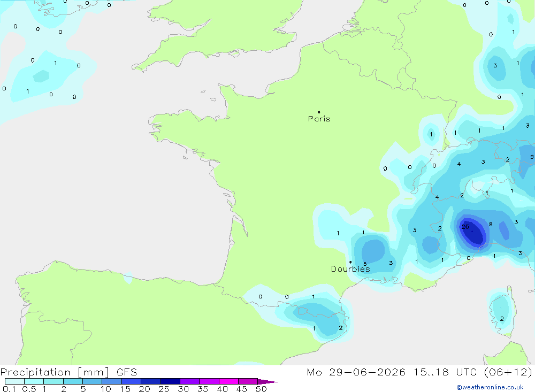The width and height of the screenshot is (535, 392).
Task: Click the 5 mm value near Dourbies
Action: 365,264
